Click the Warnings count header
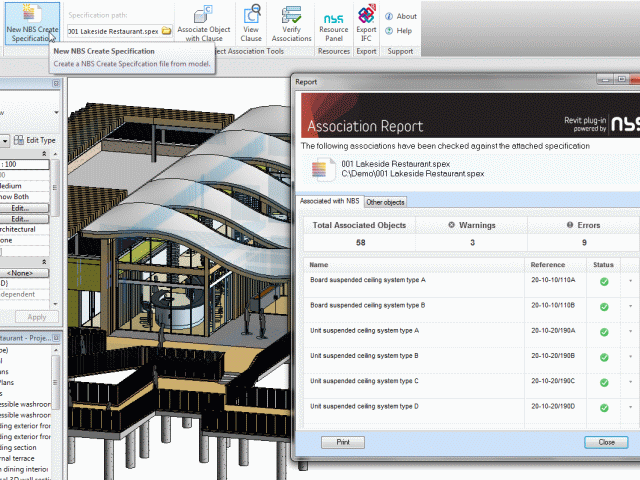This screenshot has width=640, height=480. [472, 225]
